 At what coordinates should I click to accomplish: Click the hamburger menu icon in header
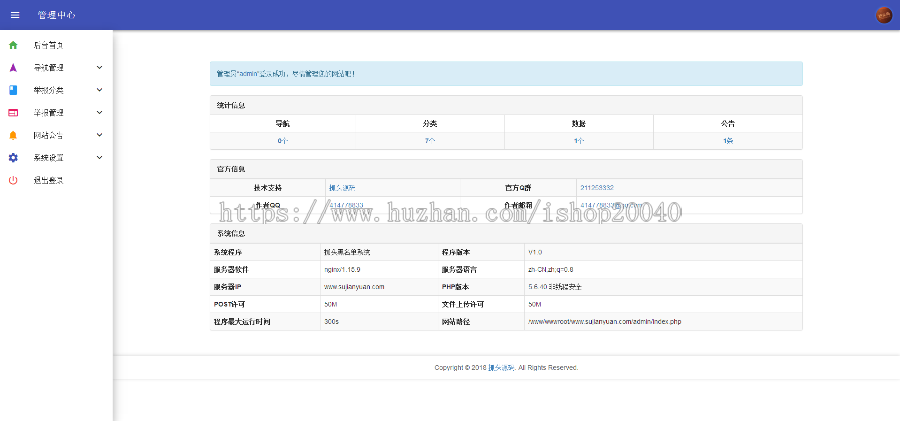pos(14,15)
